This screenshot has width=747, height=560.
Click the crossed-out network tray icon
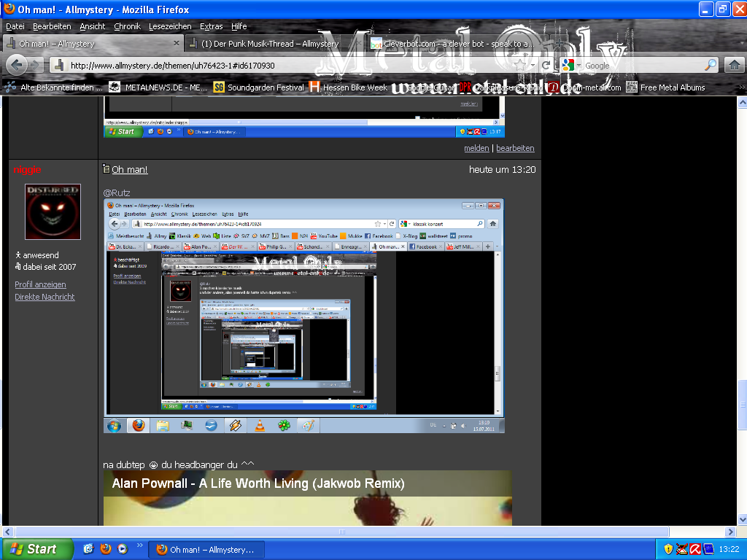(682, 549)
